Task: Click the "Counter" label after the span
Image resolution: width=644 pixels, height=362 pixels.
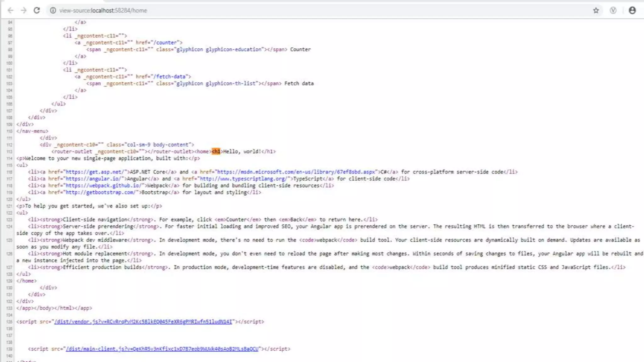Action: pos(300,49)
